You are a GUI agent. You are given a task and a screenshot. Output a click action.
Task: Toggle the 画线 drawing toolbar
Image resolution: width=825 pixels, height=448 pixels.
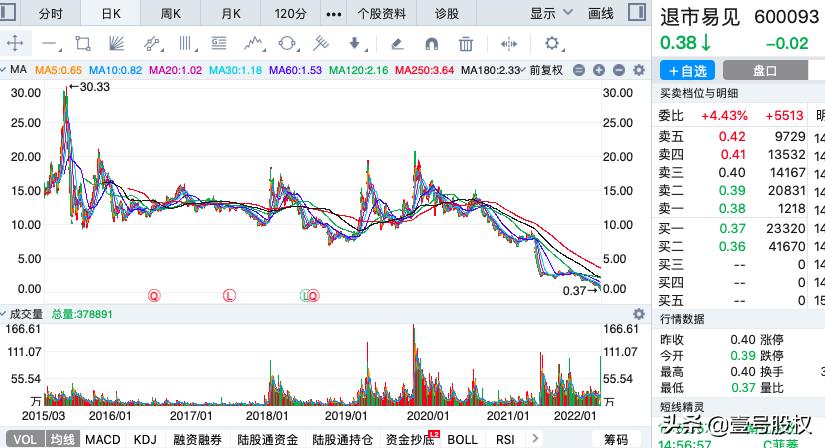click(x=601, y=13)
